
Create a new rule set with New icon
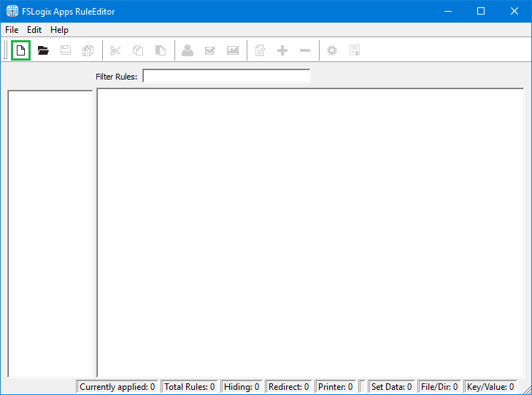pyautogui.click(x=20, y=50)
